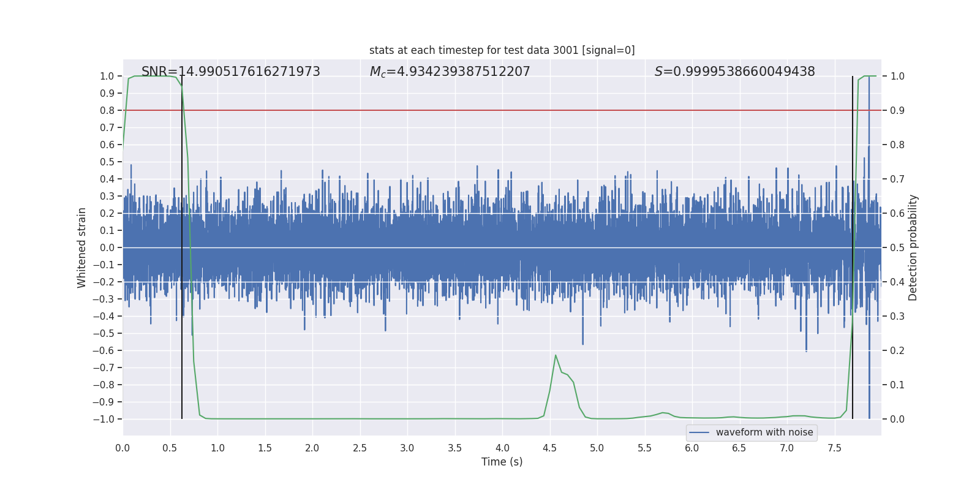
Task: Click the 6.0 tick on the Time axis
Action: pos(692,448)
